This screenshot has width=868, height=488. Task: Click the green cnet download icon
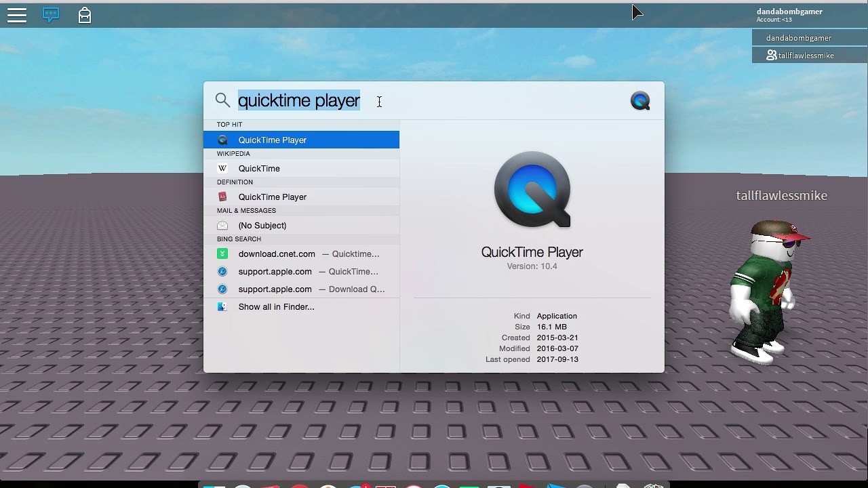[x=222, y=253]
